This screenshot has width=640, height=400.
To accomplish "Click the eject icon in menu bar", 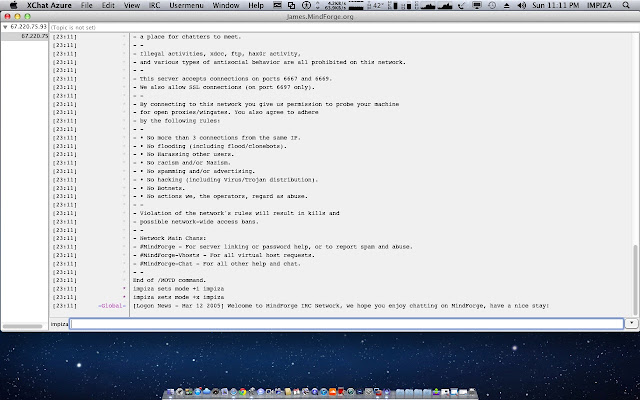I will [x=507, y=5].
